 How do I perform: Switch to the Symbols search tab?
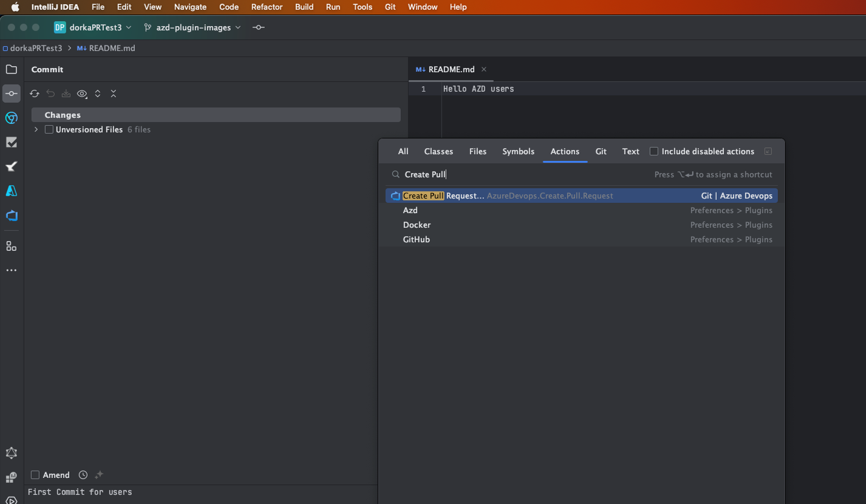pyautogui.click(x=518, y=151)
